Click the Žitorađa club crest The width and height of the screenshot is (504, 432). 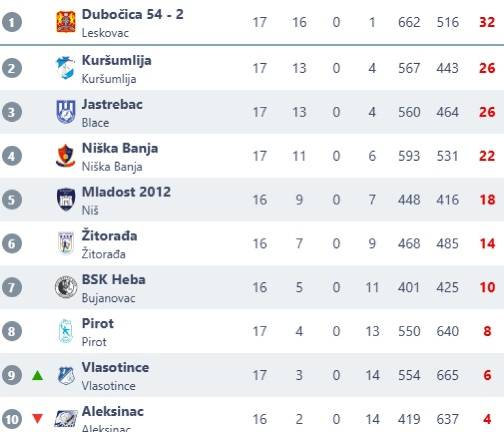pos(65,243)
